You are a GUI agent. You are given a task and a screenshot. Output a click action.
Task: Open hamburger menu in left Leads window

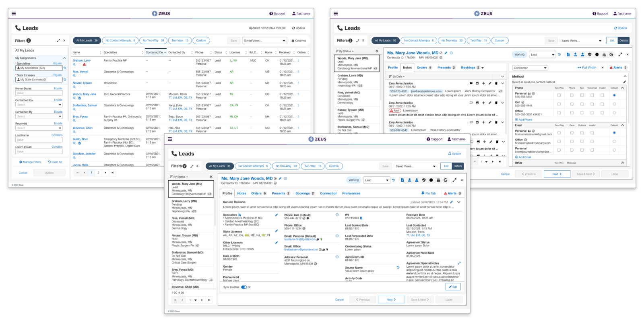point(14,14)
